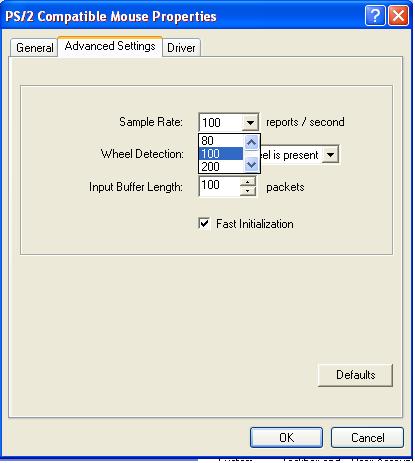Click the Defaults button

click(355, 375)
